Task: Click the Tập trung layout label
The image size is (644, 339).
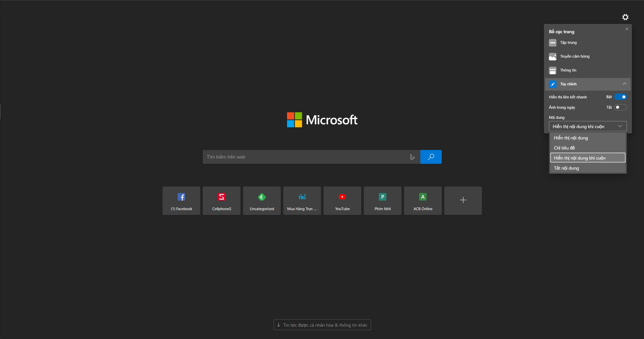Action: point(568,43)
